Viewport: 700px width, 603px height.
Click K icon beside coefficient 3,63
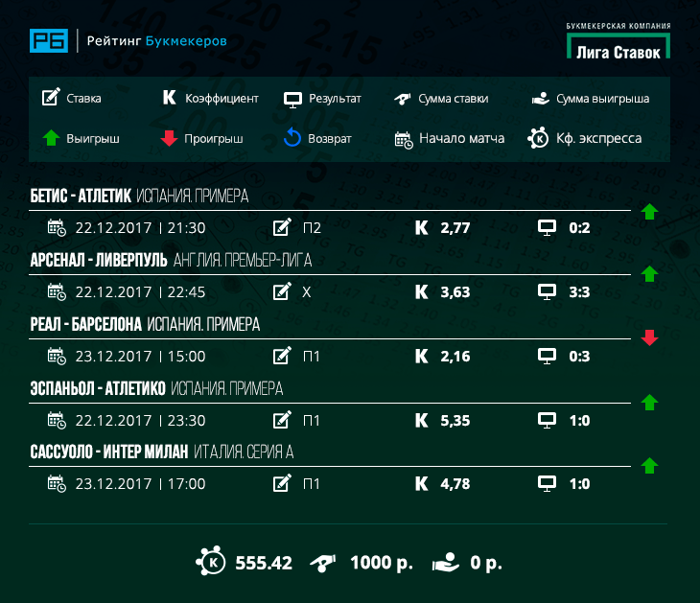coord(421,291)
